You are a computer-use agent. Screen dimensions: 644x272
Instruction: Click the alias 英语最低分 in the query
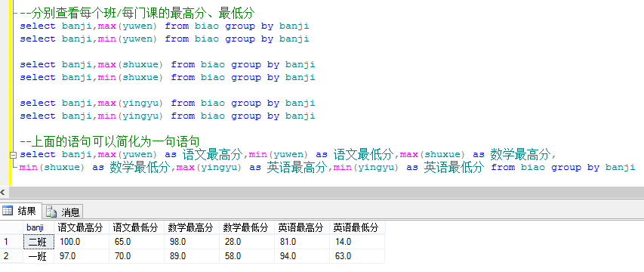click(x=454, y=167)
